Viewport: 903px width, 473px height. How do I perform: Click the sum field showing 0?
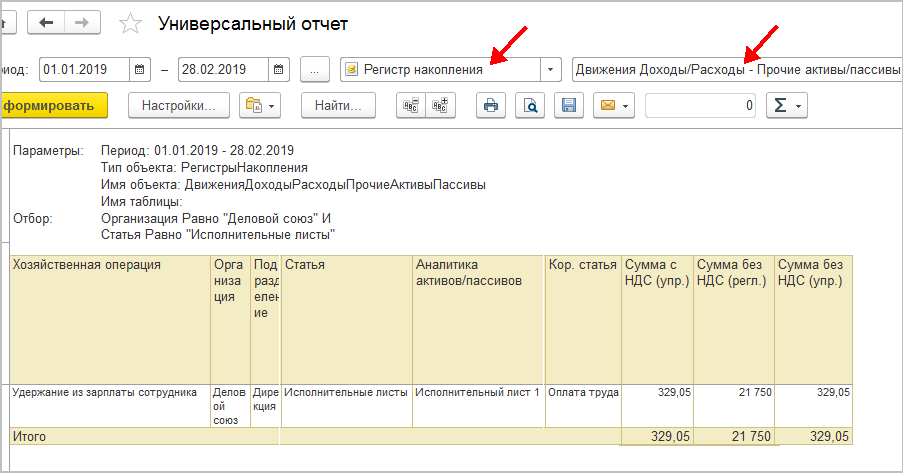pyautogui.click(x=700, y=105)
